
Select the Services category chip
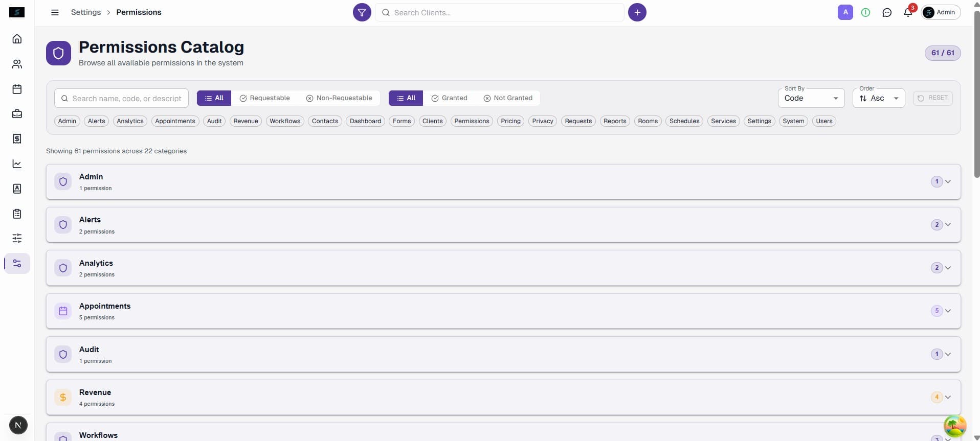click(723, 121)
